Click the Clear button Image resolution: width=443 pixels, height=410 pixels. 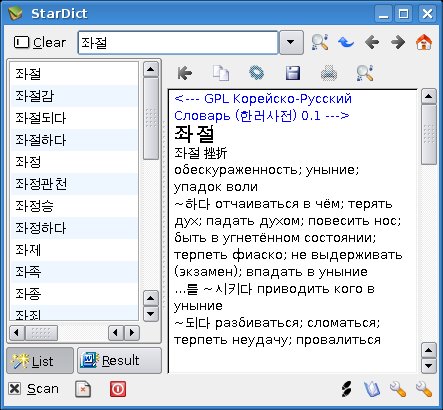coord(40,42)
